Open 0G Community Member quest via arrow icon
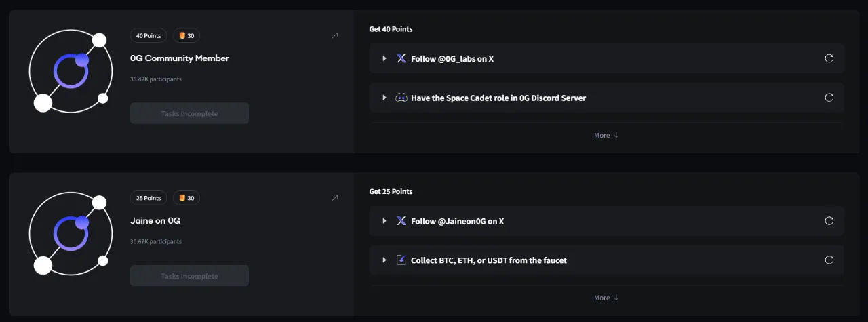Screen dimensions: 868x322 (x=334, y=35)
